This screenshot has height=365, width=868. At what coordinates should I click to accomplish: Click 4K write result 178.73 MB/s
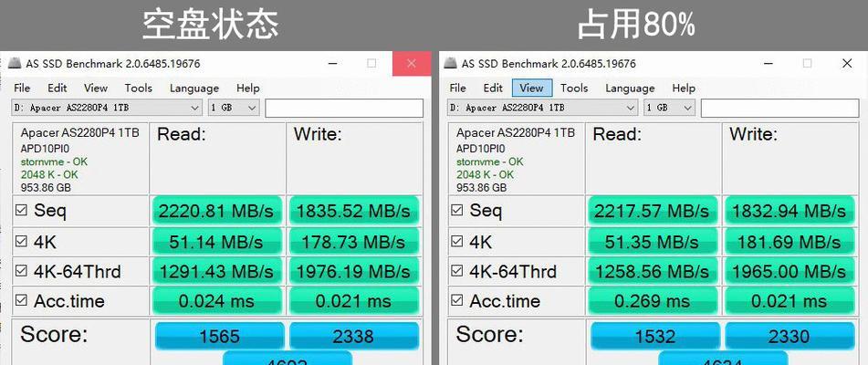pyautogui.click(x=353, y=242)
